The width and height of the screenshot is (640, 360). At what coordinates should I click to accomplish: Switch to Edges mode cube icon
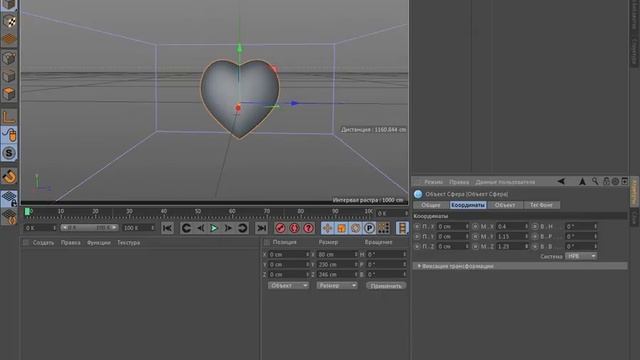tap(9, 76)
